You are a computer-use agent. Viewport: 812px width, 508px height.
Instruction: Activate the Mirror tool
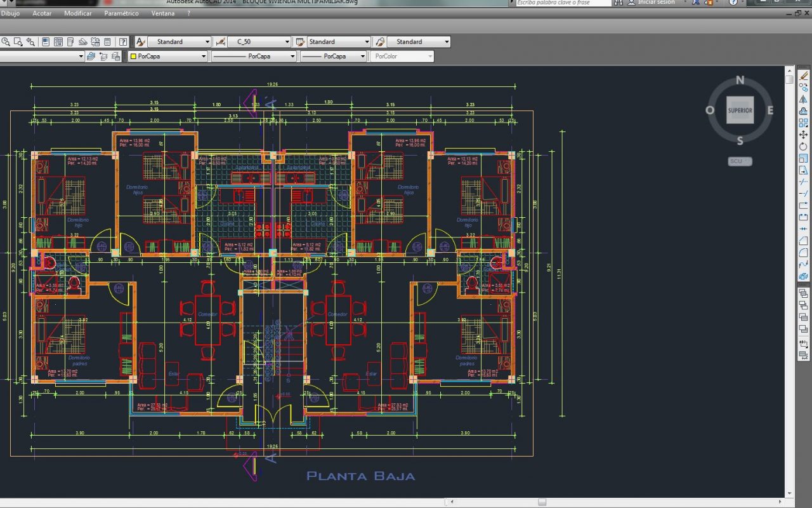click(804, 100)
